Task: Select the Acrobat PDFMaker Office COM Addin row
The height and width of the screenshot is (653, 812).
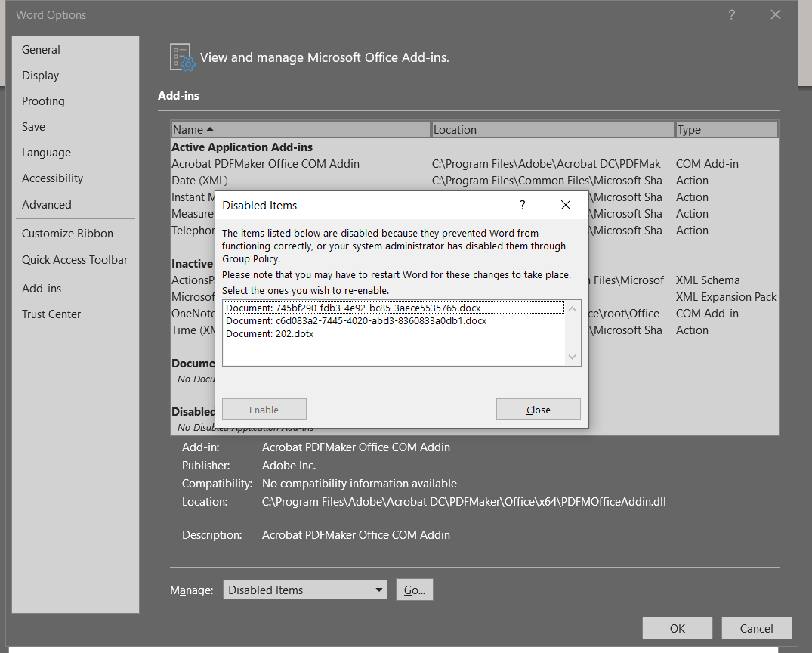Action: click(264, 163)
